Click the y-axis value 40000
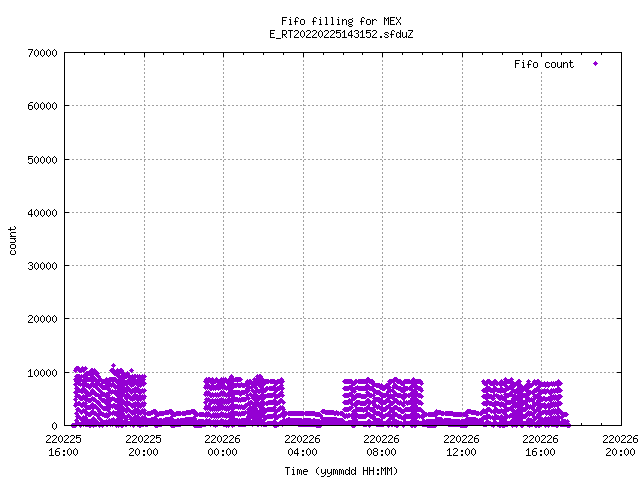The image size is (640, 480). point(42,213)
